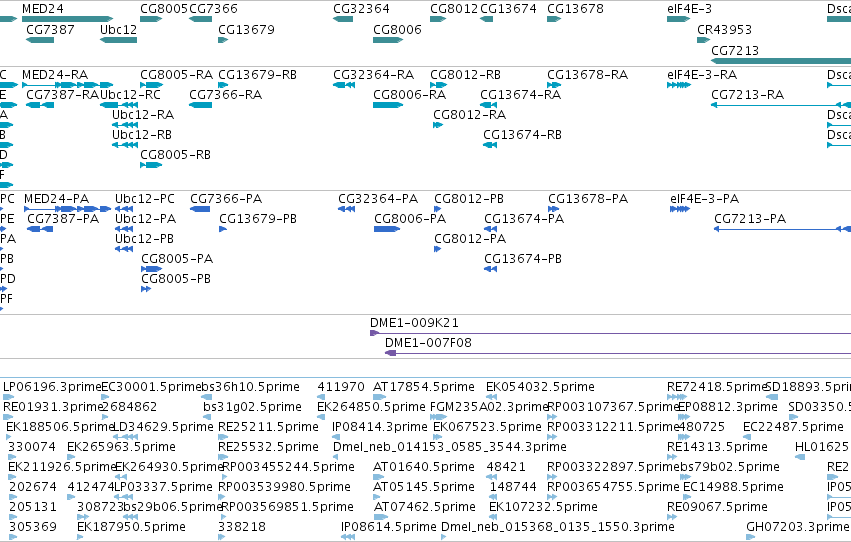Select the Ubc12-RB transcript
Viewport: 851px width, 542px height.
click(125, 145)
